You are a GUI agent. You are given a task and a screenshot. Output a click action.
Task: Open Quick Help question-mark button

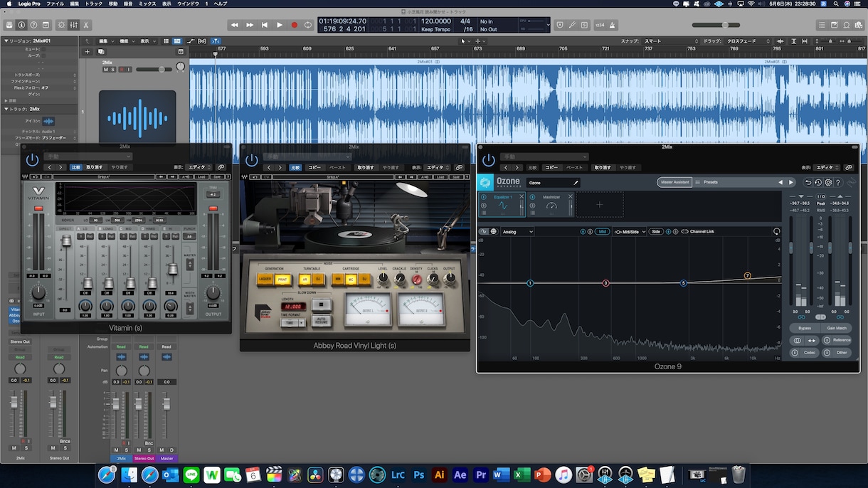[x=33, y=25]
